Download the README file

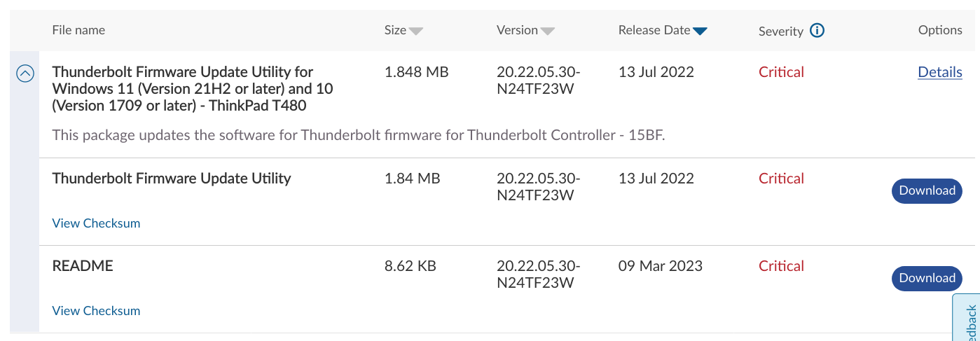pyautogui.click(x=927, y=278)
